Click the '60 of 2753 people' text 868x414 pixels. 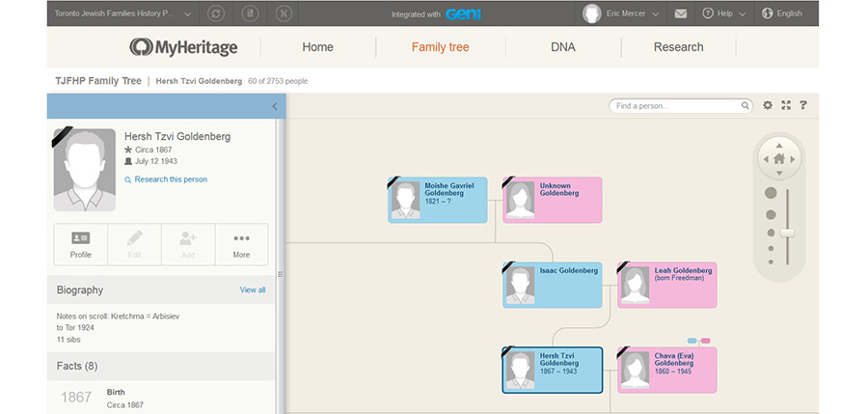tap(278, 81)
